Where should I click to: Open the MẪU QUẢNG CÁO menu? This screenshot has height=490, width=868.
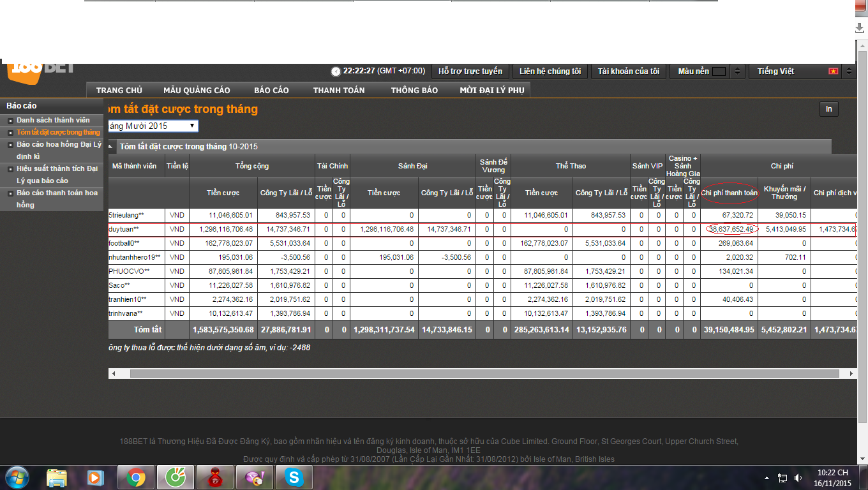point(197,91)
